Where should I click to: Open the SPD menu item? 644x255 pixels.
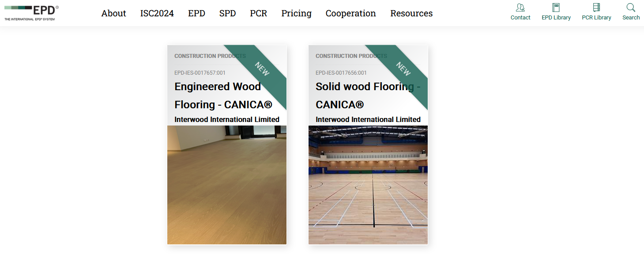pos(227,13)
